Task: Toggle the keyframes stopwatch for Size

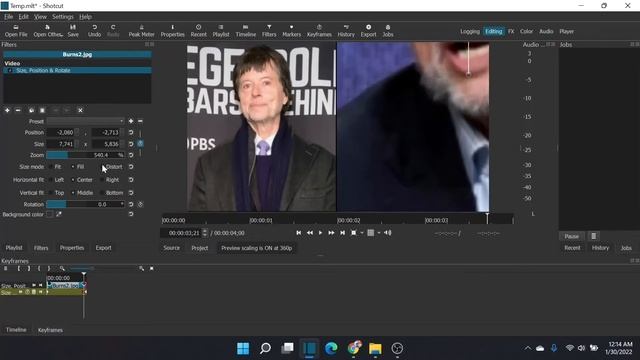Action: [140, 144]
